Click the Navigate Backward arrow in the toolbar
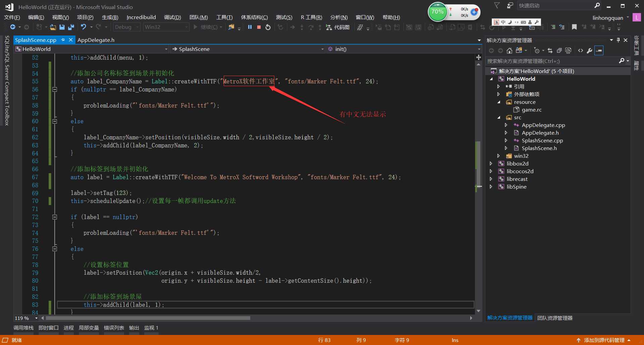 13,27
